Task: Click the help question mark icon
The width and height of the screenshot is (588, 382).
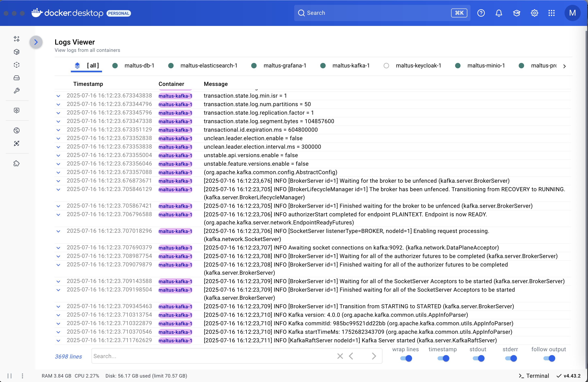Action: 481,13
